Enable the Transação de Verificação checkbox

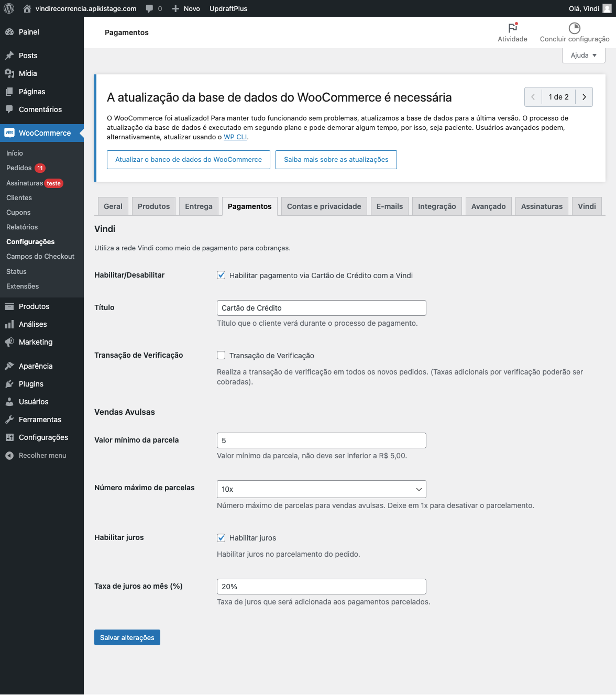pos(221,356)
